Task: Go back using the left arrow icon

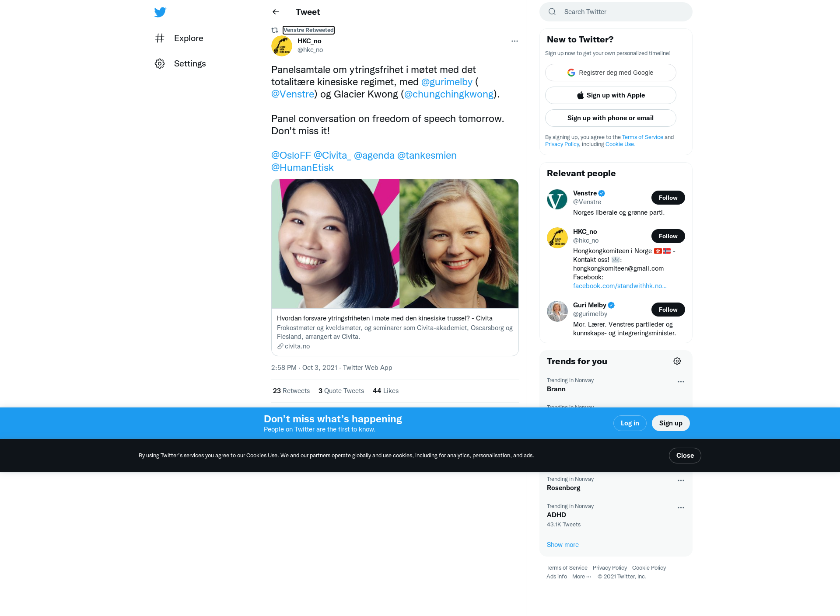Action: 276,12
